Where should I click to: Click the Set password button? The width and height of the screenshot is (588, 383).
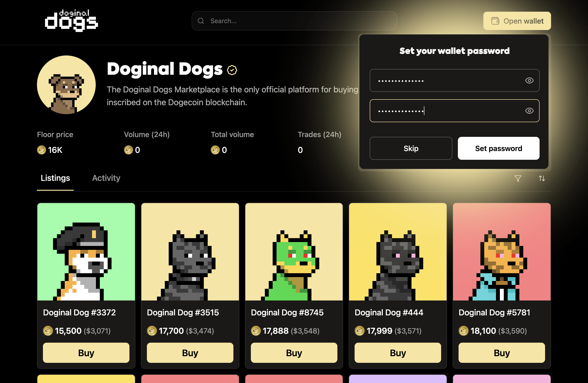498,148
